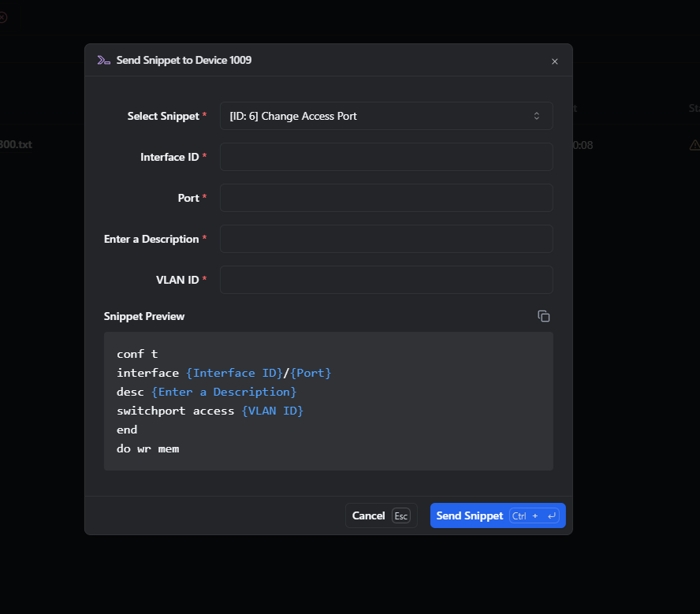
Task: Focus the Enter a Description field
Action: pyautogui.click(x=386, y=239)
